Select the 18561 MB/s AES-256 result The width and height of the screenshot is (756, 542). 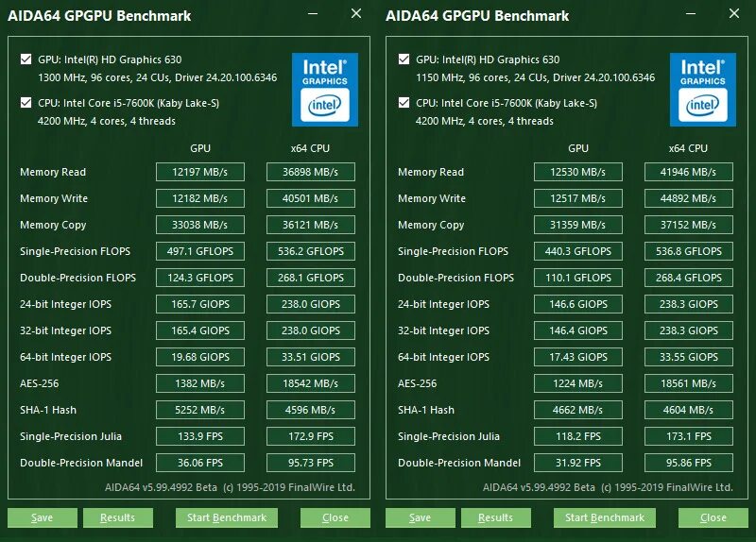coord(689,383)
